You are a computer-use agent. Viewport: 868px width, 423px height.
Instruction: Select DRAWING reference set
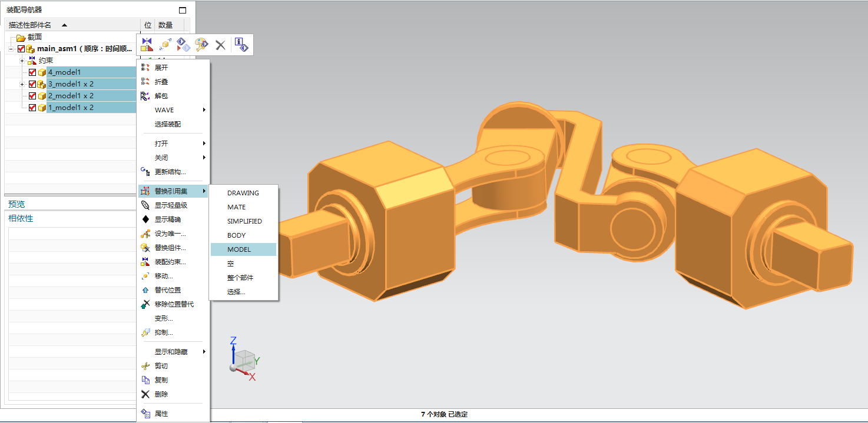(243, 193)
